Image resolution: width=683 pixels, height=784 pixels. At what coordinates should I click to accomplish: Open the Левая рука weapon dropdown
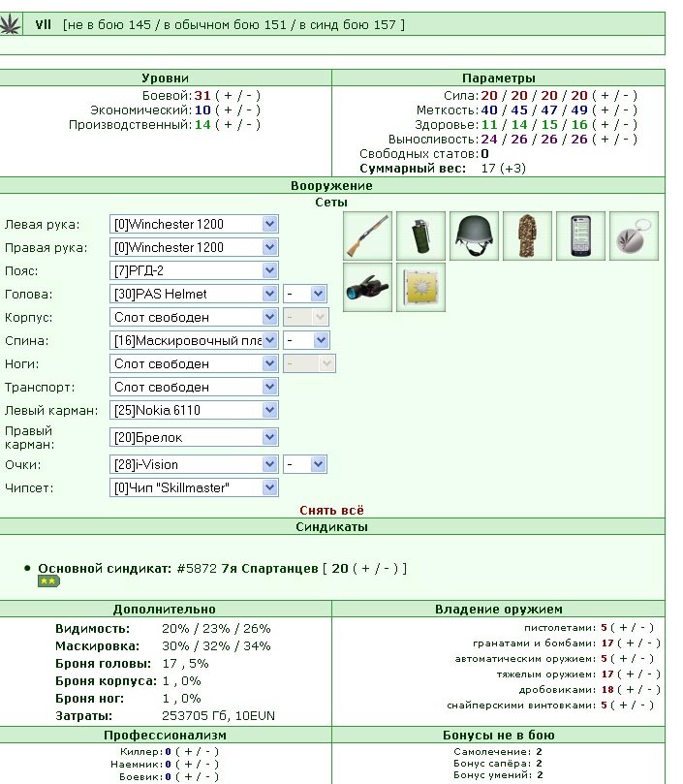(194, 224)
